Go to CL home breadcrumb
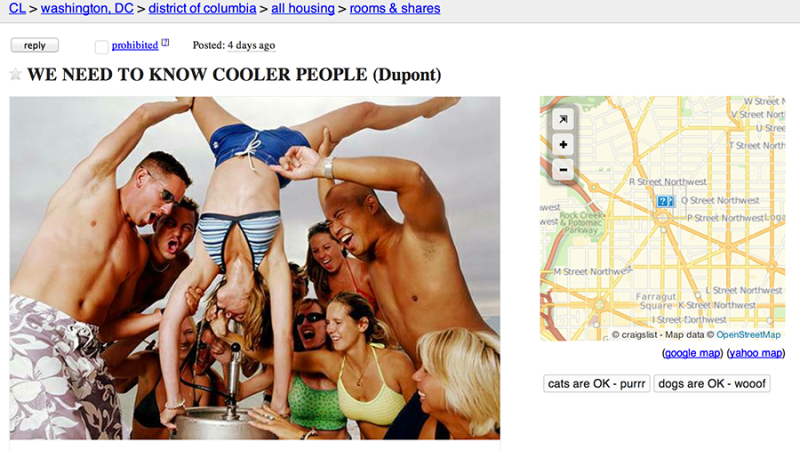800x450 pixels. 17,8
